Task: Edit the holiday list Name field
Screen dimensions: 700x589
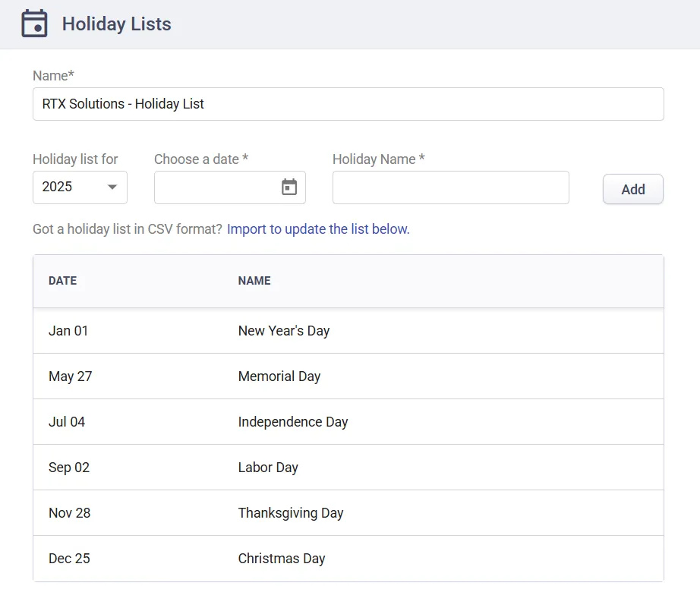Action: 348,104
